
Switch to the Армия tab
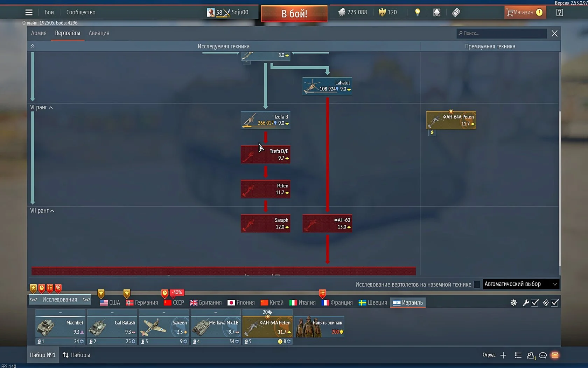point(39,33)
